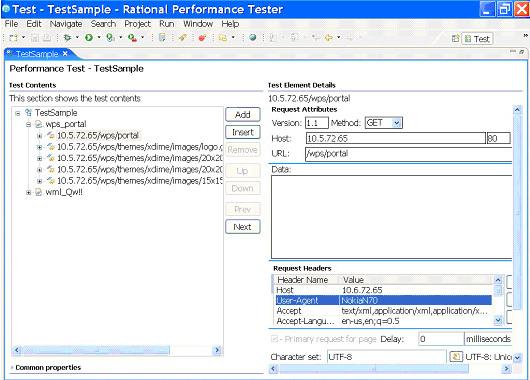Click the Open Perspective icon
This screenshot has width=530, height=380.
coord(455,39)
